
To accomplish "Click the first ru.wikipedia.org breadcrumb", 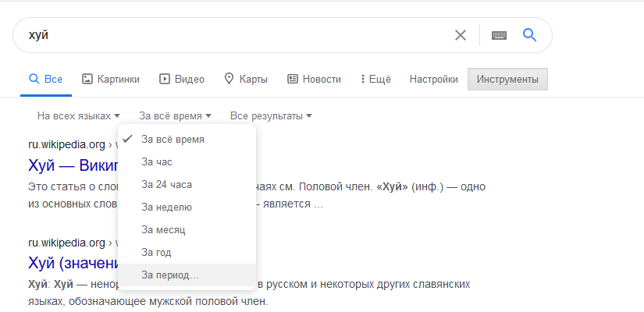I will 66,144.
